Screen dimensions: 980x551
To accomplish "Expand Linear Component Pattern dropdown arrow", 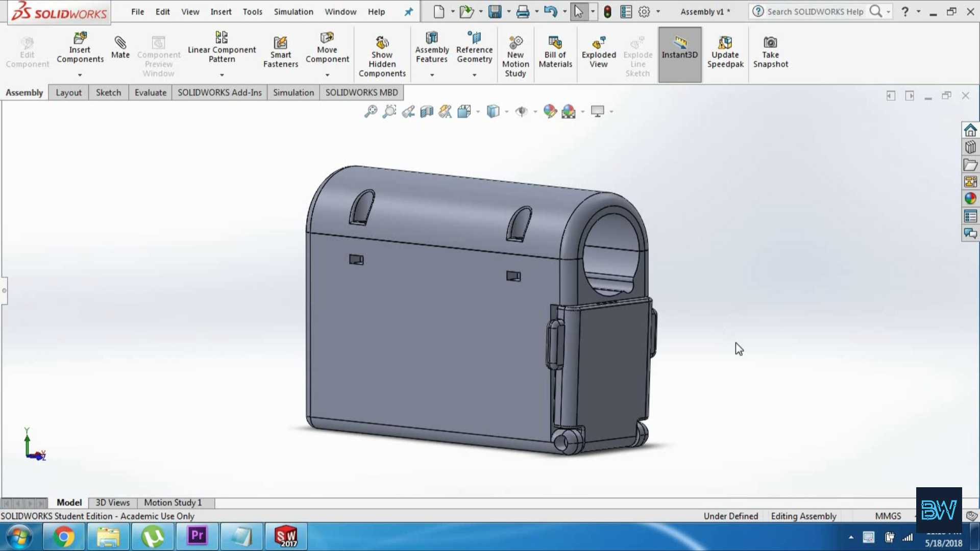I will [x=222, y=75].
